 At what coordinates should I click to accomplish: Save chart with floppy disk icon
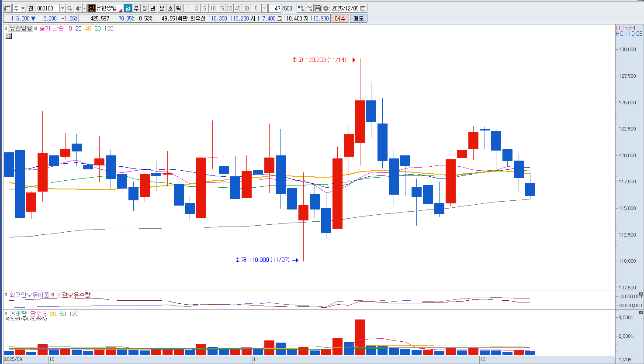point(318,8)
